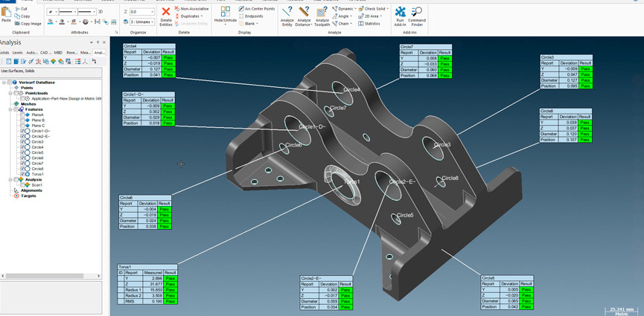Launch the Analyze Toolpath tool
644x316 pixels.
point(322,14)
